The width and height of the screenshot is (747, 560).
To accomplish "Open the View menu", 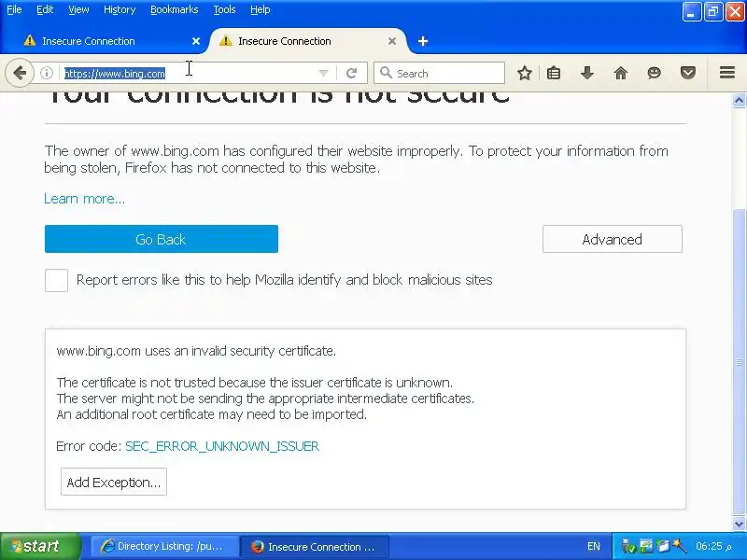I will tap(78, 9).
